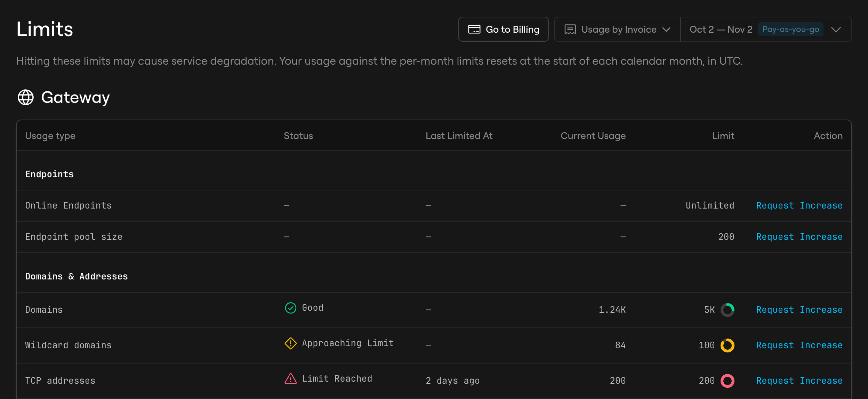Click the Wildcard domains usage progress ring
Viewport: 868px width, 399px height.
[728, 345]
